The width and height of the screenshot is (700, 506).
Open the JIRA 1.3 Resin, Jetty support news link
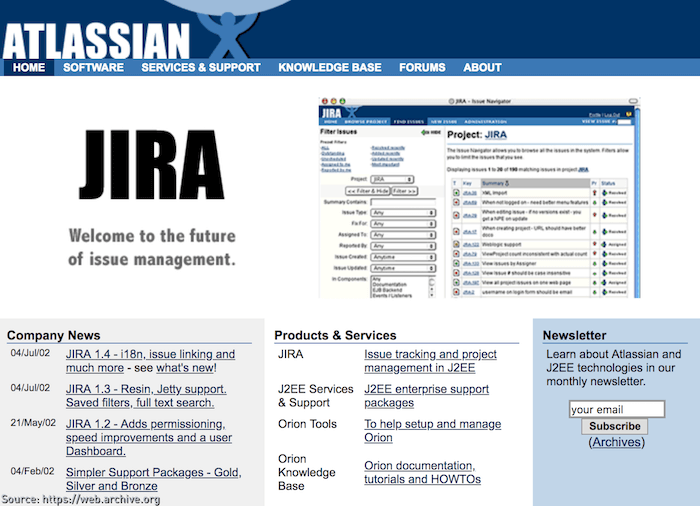146,396
